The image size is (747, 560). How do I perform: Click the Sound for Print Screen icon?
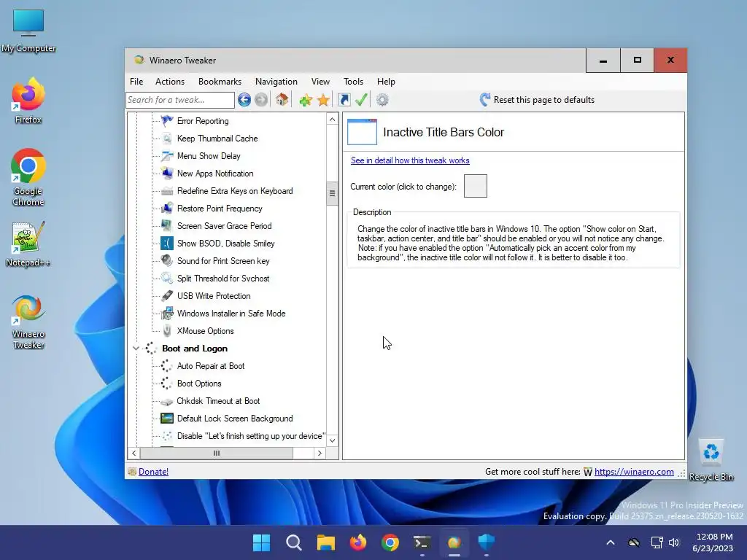[x=167, y=260]
